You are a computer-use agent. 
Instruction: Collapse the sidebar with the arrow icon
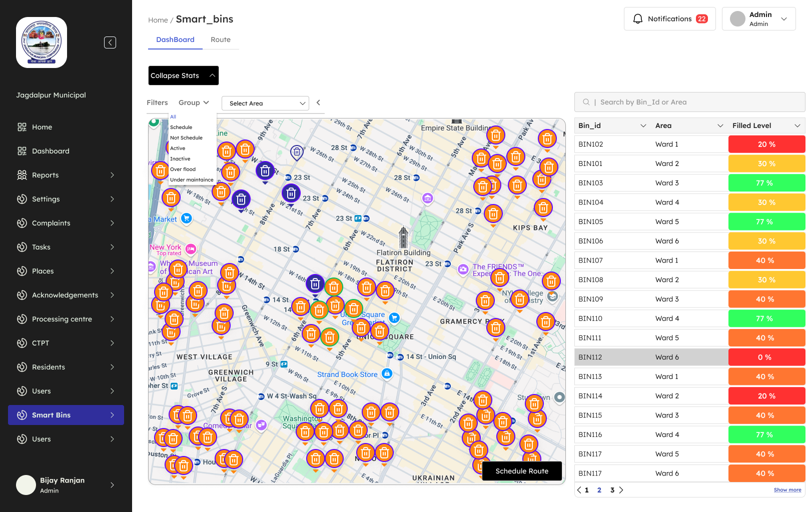click(x=110, y=42)
